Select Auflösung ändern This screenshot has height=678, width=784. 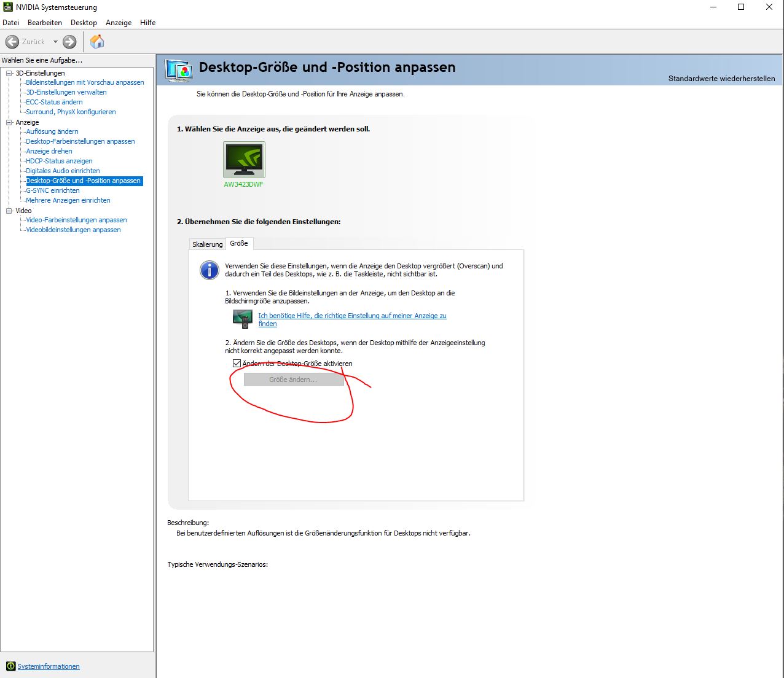tap(52, 131)
